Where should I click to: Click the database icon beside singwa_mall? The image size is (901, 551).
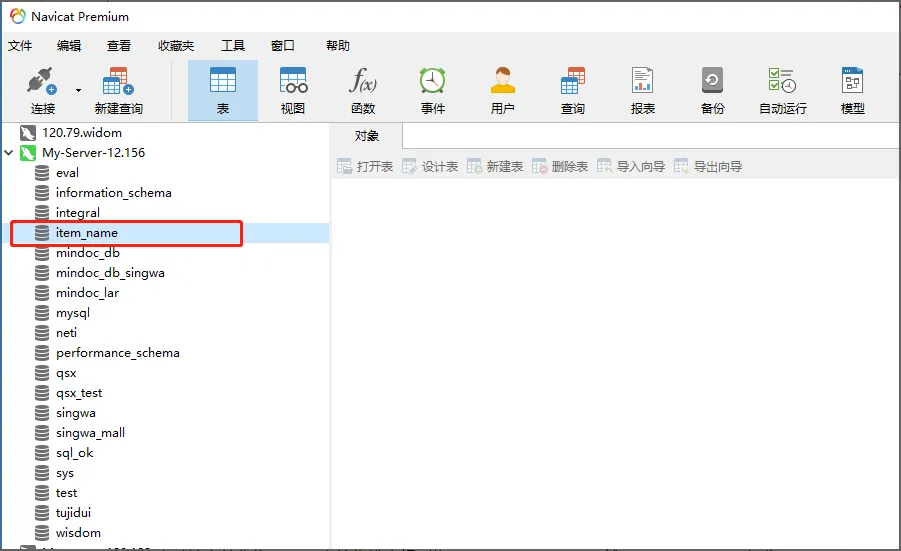[x=42, y=433]
